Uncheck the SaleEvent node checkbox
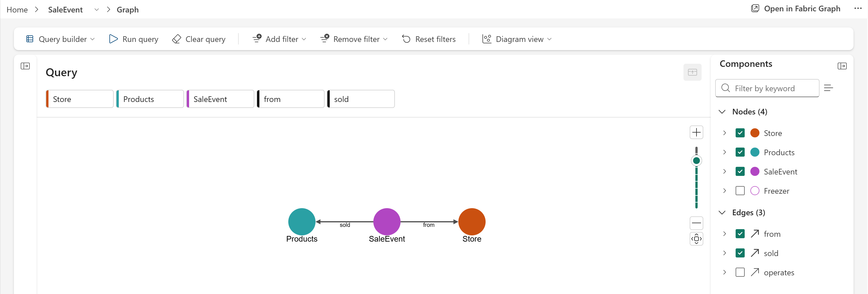Viewport: 868px width, 294px height. click(740, 171)
